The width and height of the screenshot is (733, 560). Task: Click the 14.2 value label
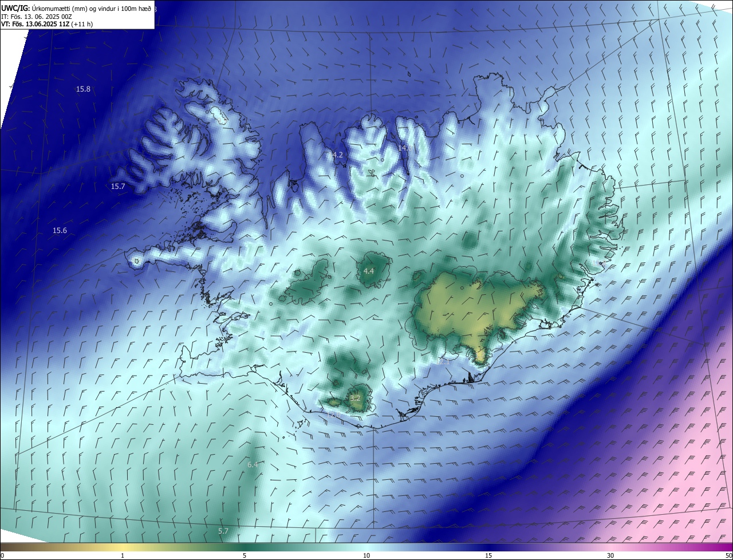(x=336, y=155)
